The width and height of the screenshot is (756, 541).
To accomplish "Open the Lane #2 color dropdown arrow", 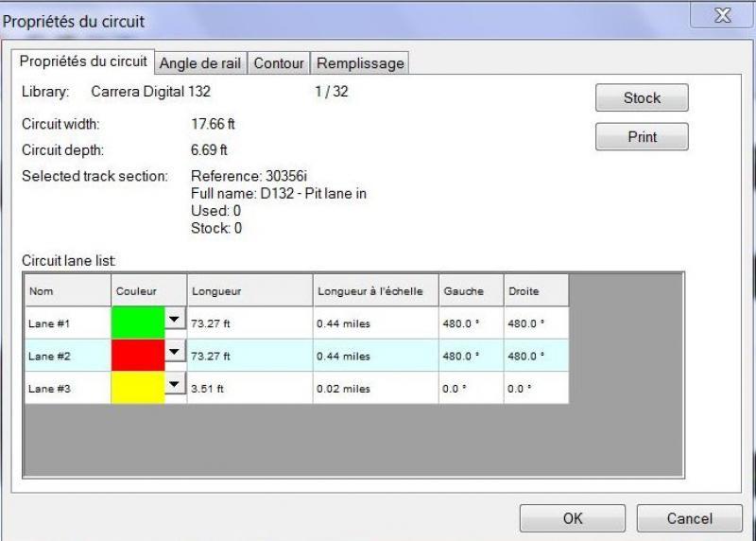I will [x=174, y=353].
